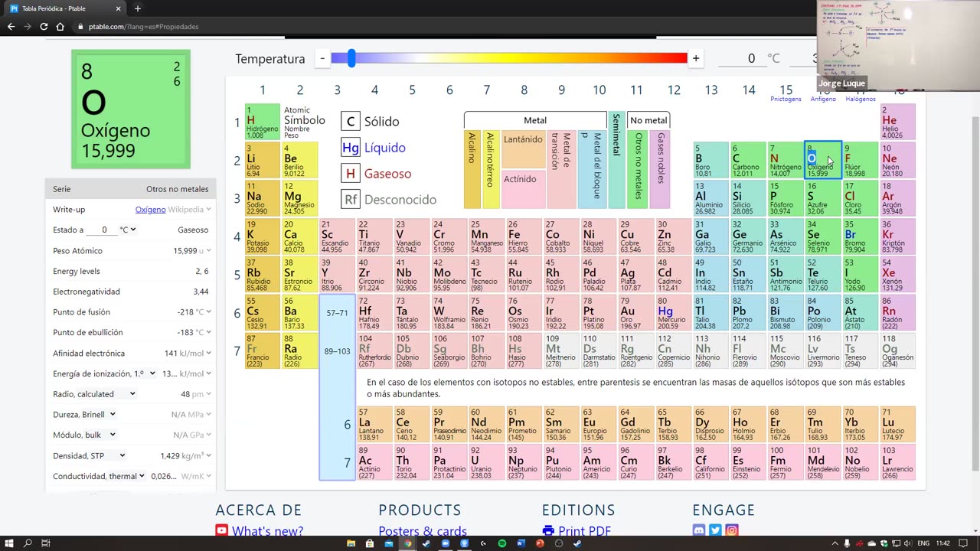
Task: Open Spotify from the taskbar
Action: [x=502, y=543]
